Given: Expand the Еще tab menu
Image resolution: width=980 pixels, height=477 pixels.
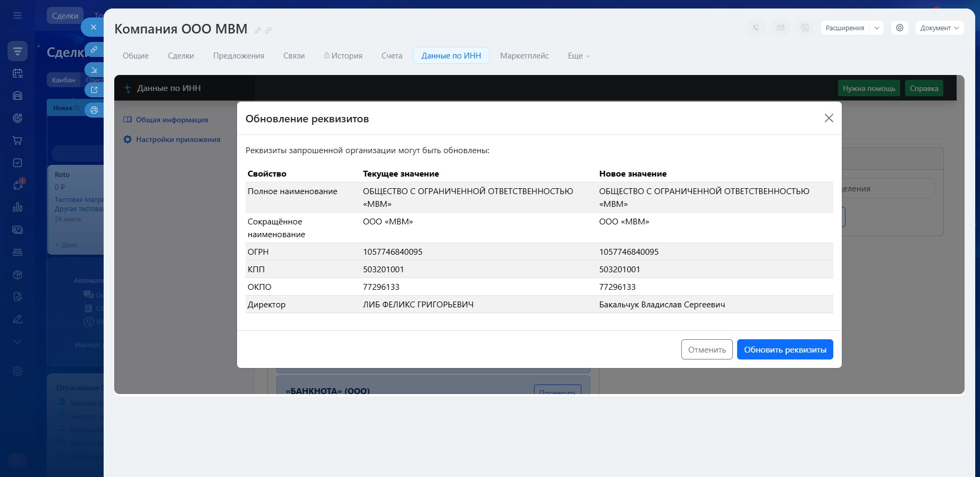Looking at the screenshot, I should click(578, 56).
